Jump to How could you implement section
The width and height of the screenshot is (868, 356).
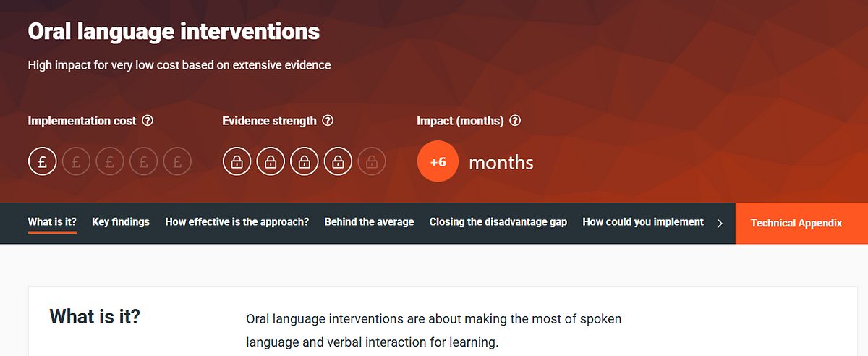click(643, 222)
